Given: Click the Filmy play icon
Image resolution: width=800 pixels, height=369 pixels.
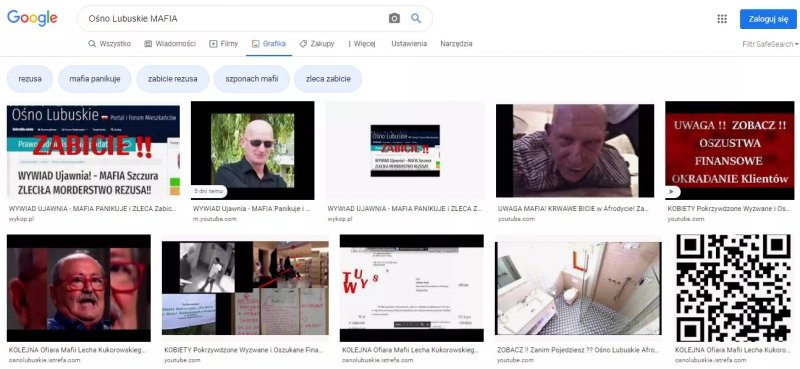Looking at the screenshot, I should pos(213,44).
